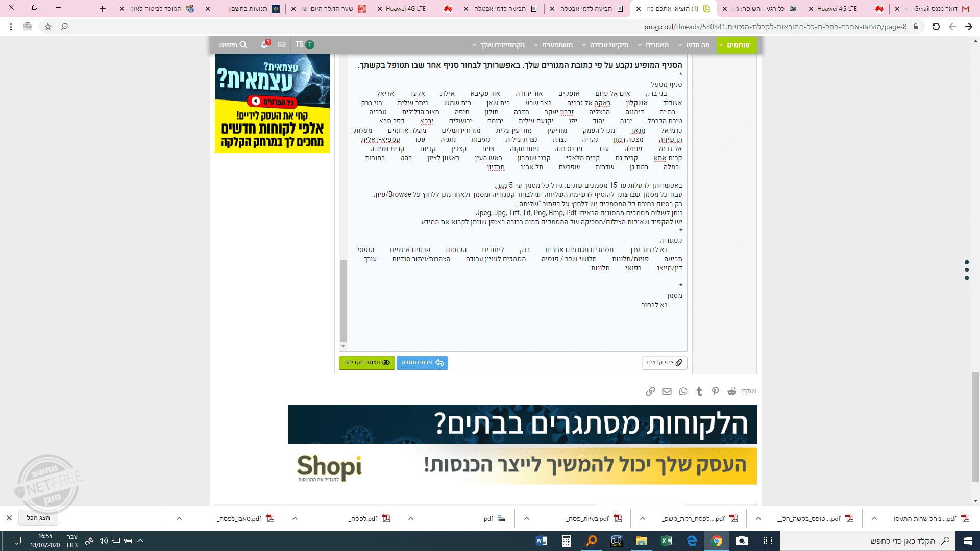Click the green תצוגה מקדימה preview button
This screenshot has height=551, width=980.
[366, 363]
